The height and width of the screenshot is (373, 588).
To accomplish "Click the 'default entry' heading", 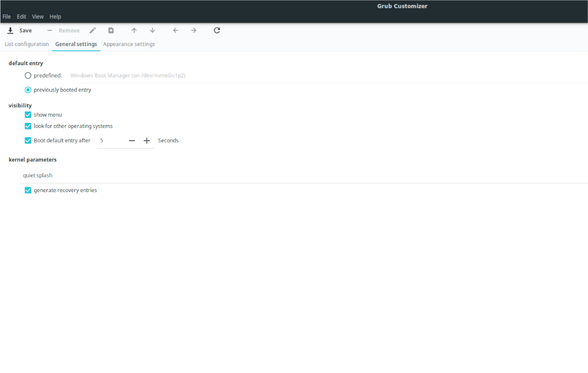I will 26,63.
